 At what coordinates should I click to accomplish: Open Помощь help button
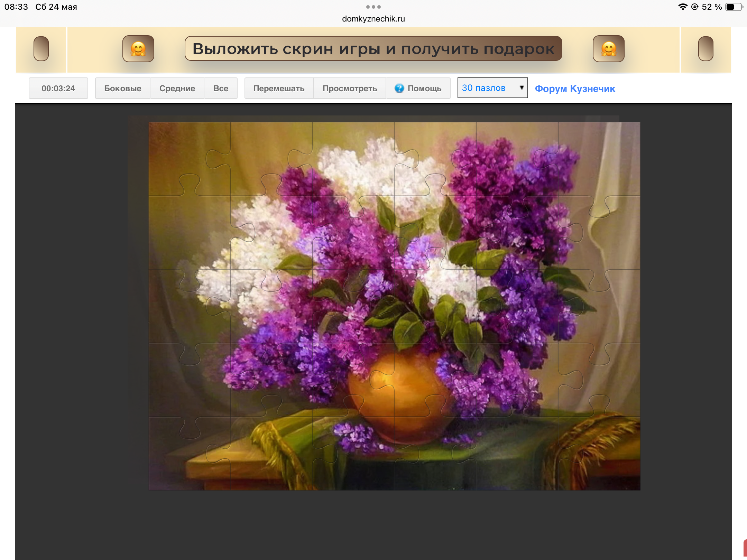[418, 88]
